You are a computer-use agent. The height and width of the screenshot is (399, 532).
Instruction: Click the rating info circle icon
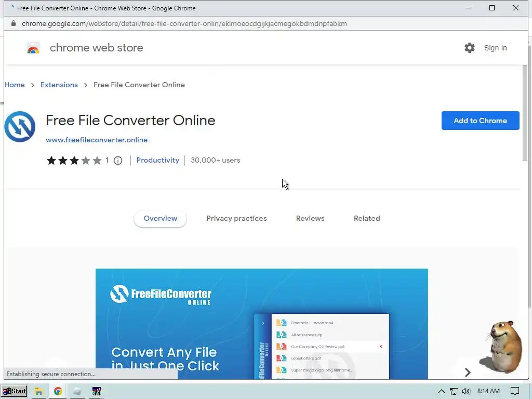click(118, 161)
